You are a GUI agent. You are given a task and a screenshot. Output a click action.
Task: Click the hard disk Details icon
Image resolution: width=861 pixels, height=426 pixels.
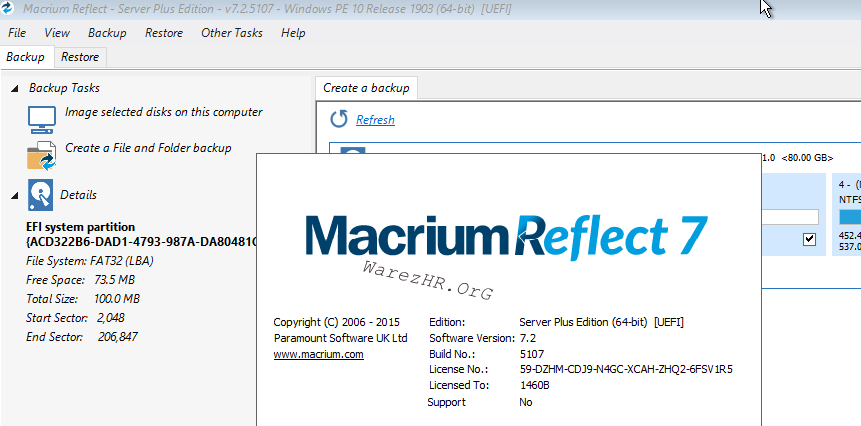click(x=41, y=194)
